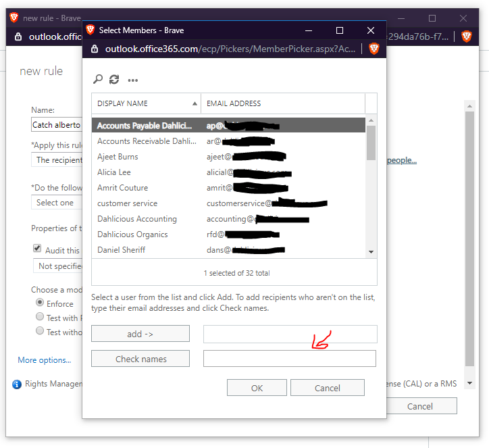The height and width of the screenshot is (448, 489).
Task: Click the member list scrollbar up arrow
Action: pos(371,120)
